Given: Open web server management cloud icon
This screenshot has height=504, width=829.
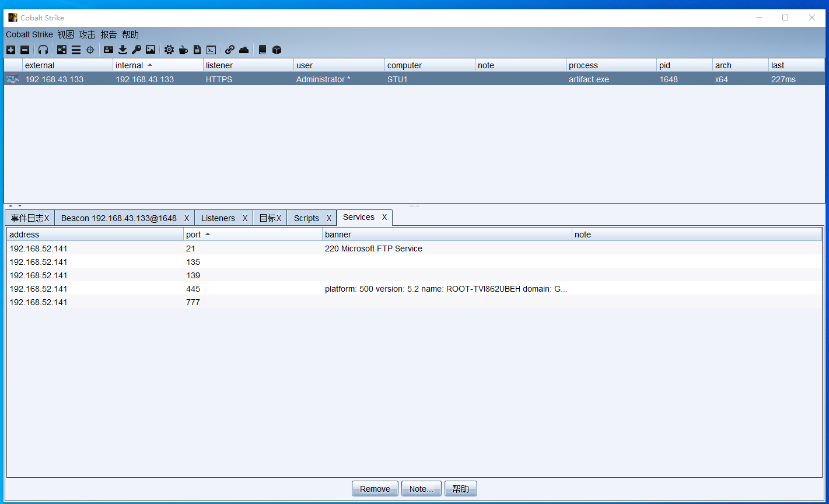Looking at the screenshot, I should tap(244, 50).
